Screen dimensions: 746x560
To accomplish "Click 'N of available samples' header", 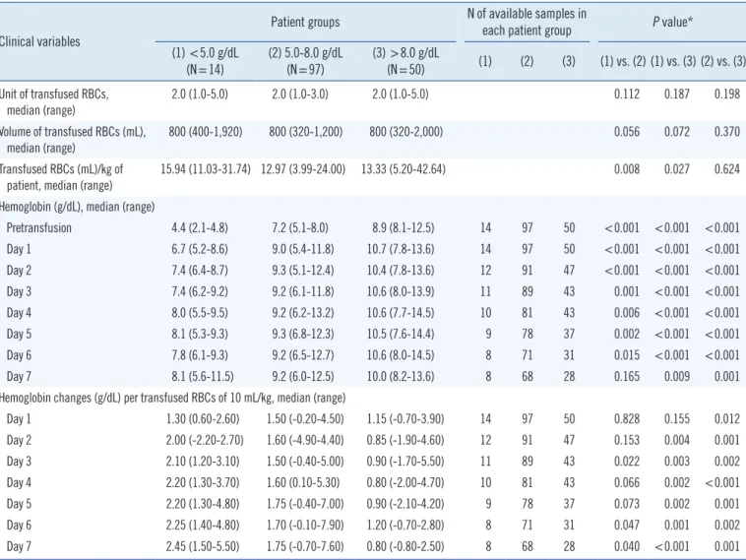I will coord(527,23).
